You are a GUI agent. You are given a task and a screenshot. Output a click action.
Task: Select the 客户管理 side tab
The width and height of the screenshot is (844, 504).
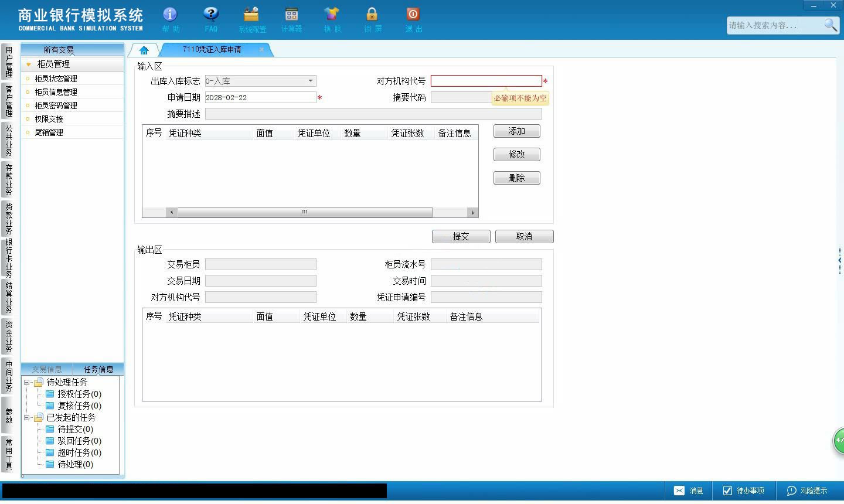[8, 101]
